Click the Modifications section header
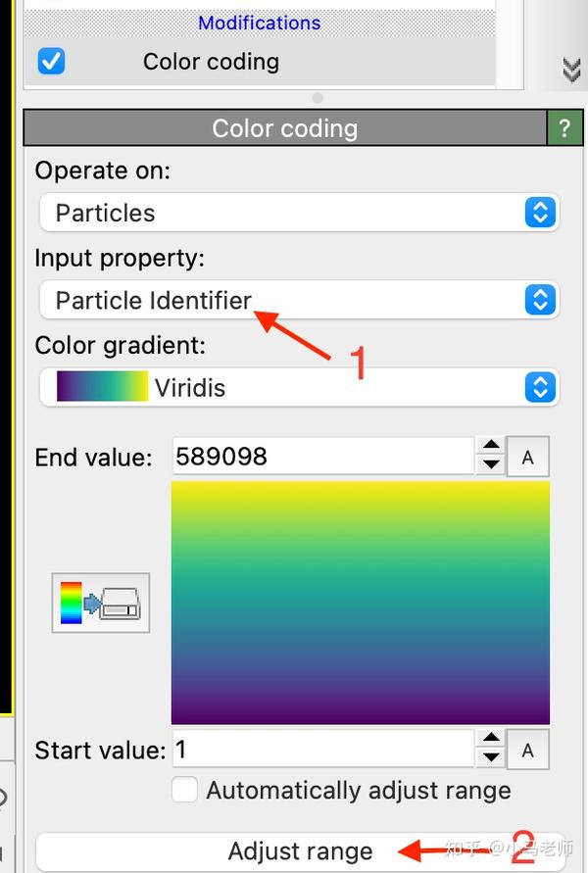This screenshot has width=588, height=873. pos(259,23)
